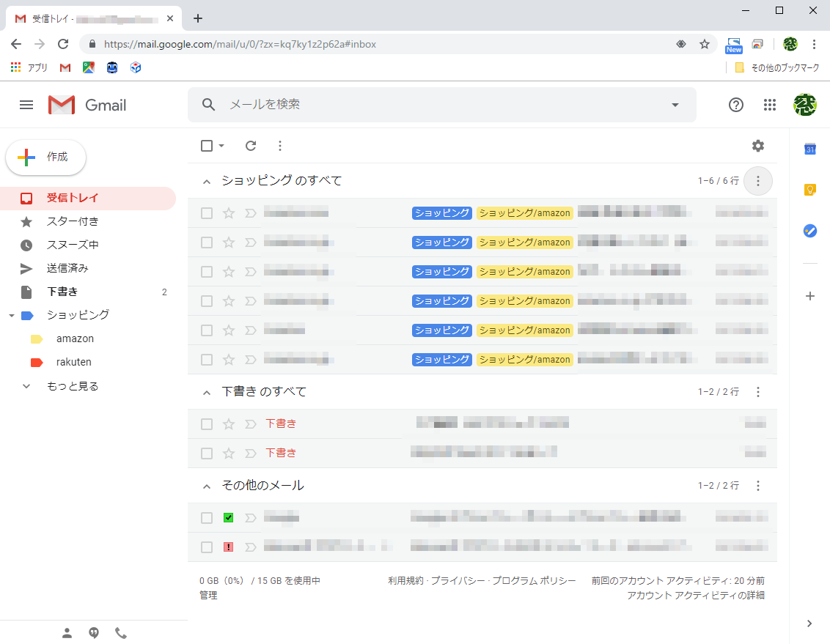Screen dimensions: 830x644
Task: Open Google Tasks from the right sidebar
Action: pos(809,231)
